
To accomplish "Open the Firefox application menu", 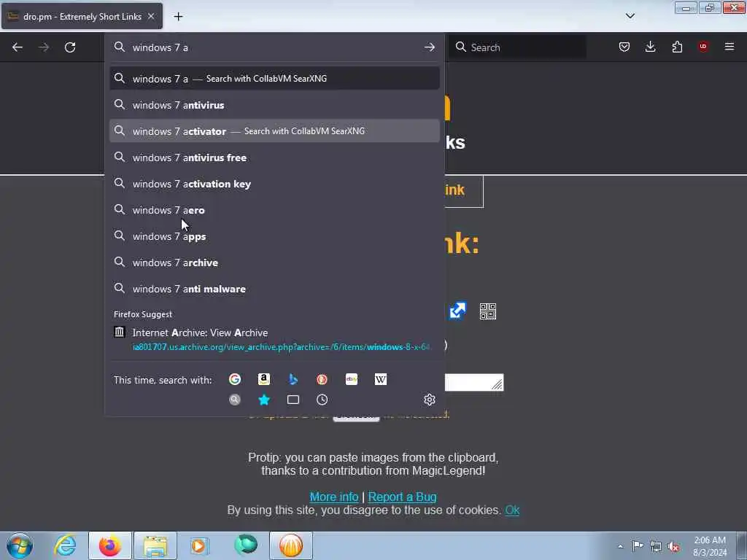I will 729,47.
